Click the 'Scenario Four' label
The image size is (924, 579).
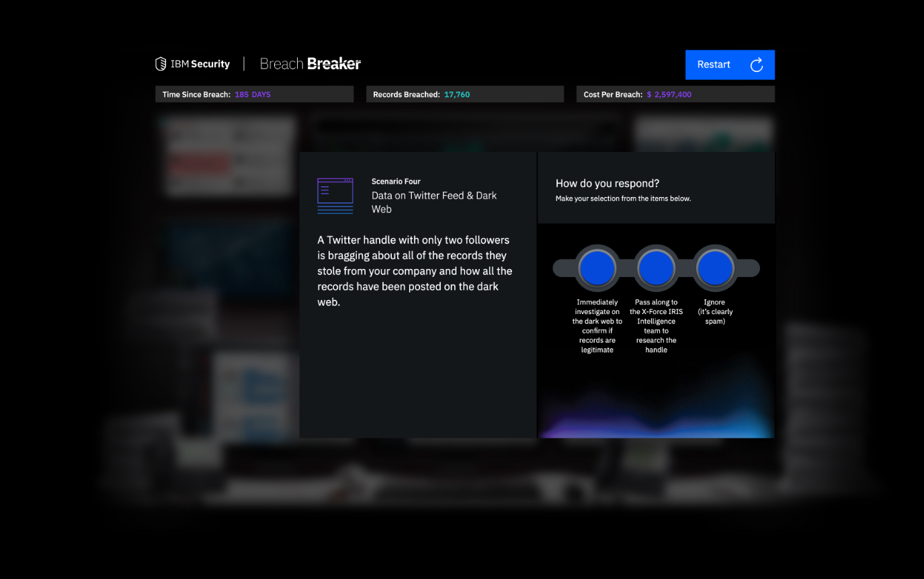coord(396,182)
